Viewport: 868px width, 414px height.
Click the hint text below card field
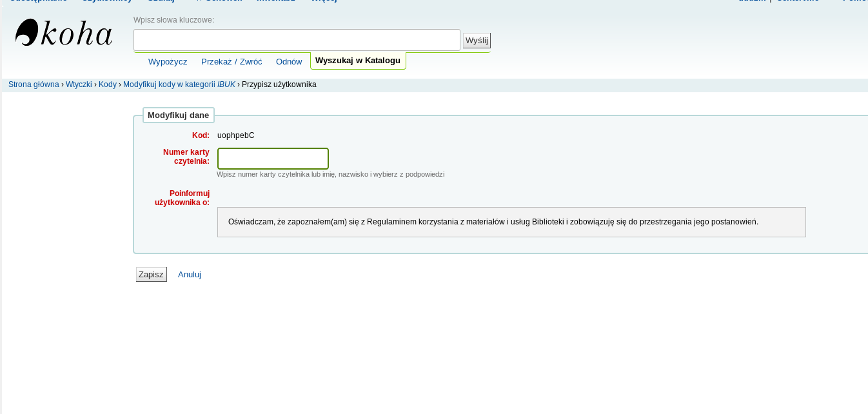pos(330,175)
